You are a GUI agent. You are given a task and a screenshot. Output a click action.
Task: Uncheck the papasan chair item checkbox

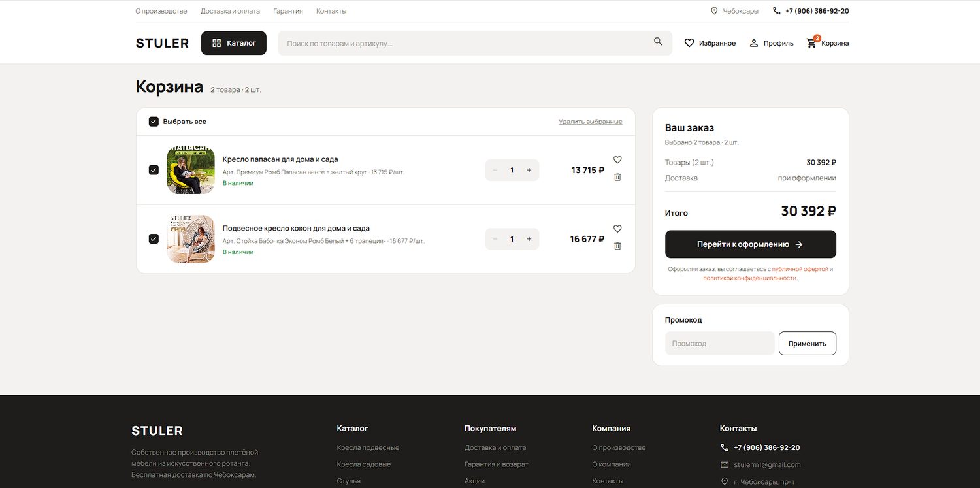point(154,170)
